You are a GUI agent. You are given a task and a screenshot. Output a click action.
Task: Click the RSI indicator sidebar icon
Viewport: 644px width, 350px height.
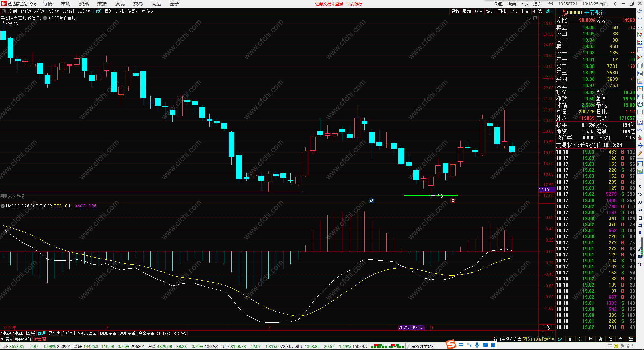click(640, 130)
